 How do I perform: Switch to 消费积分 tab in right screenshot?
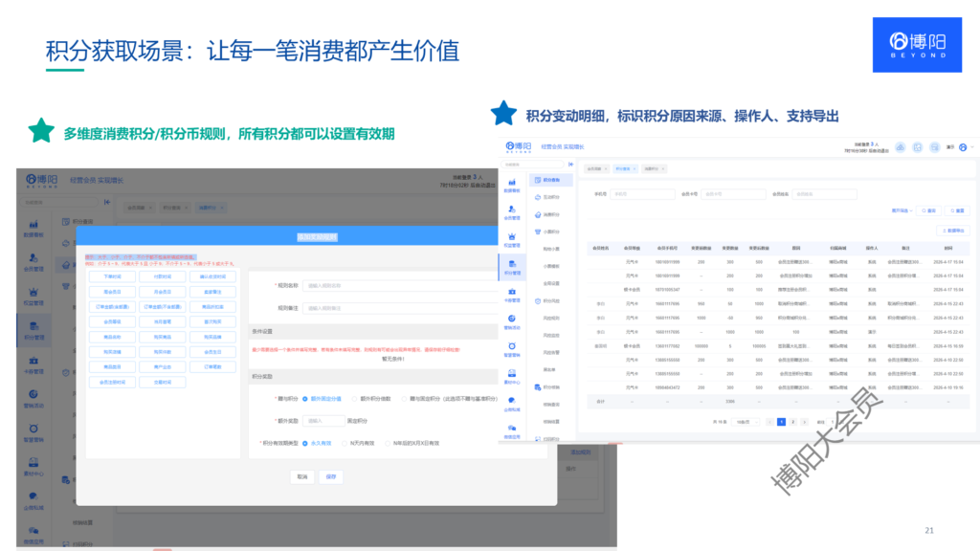(654, 168)
